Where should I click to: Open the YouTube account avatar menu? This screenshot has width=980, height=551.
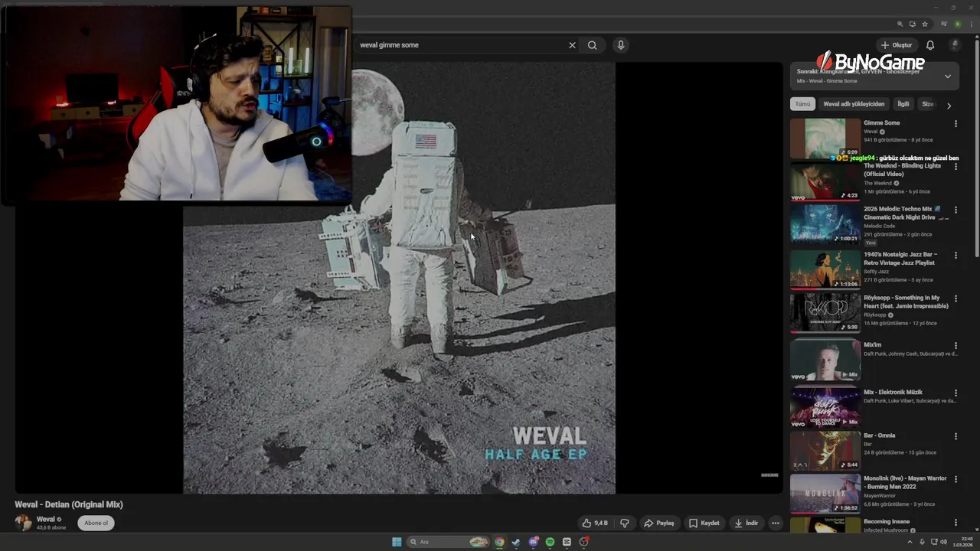[955, 45]
